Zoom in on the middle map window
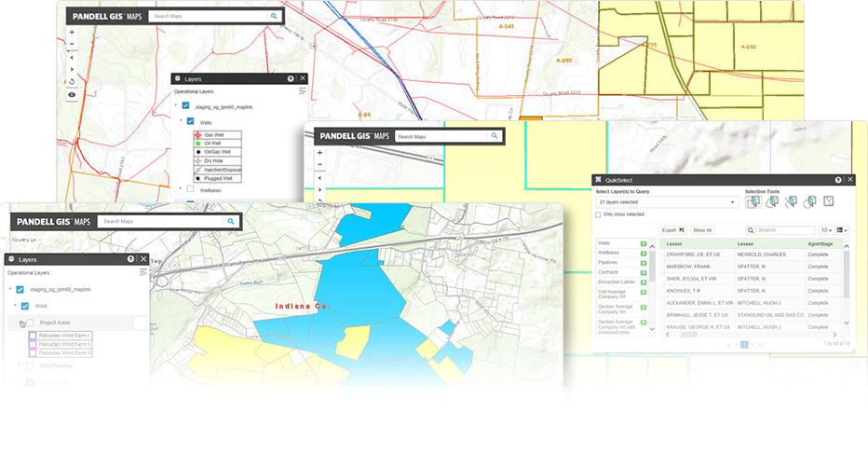Image resolution: width=868 pixels, height=454 pixels. [x=319, y=153]
